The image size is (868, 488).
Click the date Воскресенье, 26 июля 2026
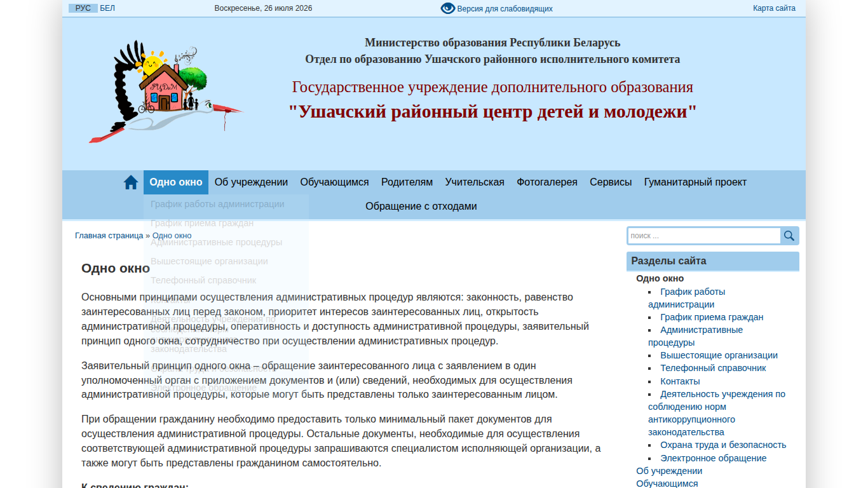coord(263,8)
